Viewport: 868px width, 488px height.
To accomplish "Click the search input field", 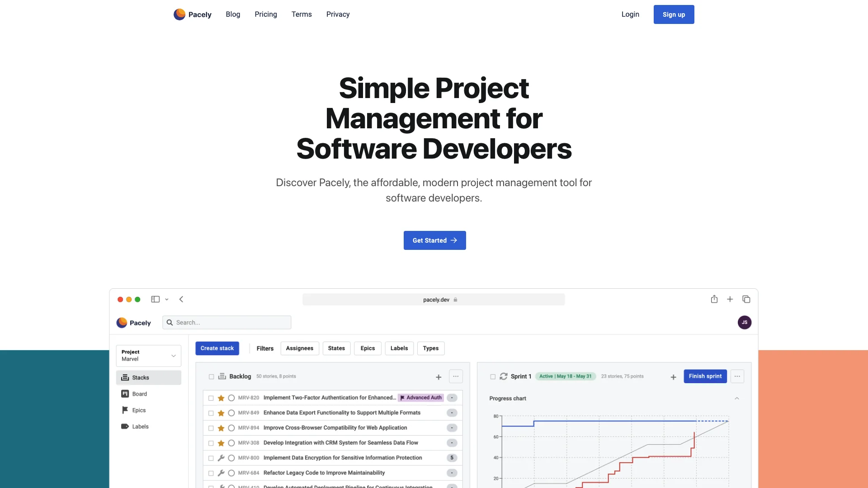I will 226,322.
